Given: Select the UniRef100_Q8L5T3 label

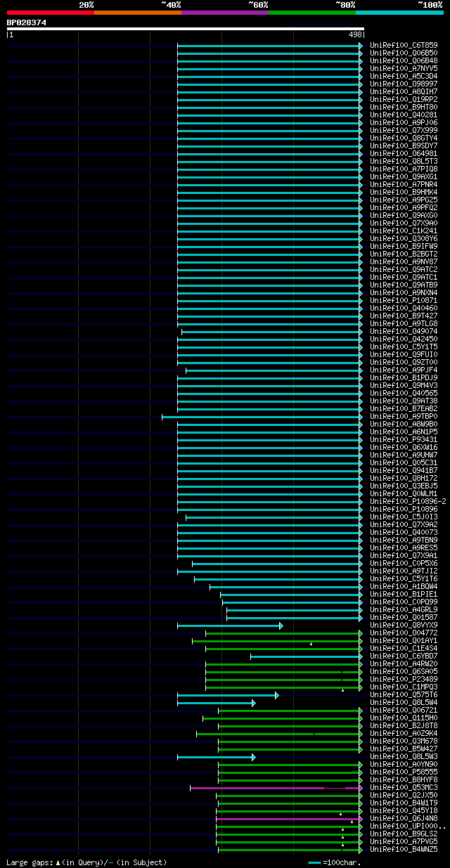Looking at the screenshot, I should 404,161.
